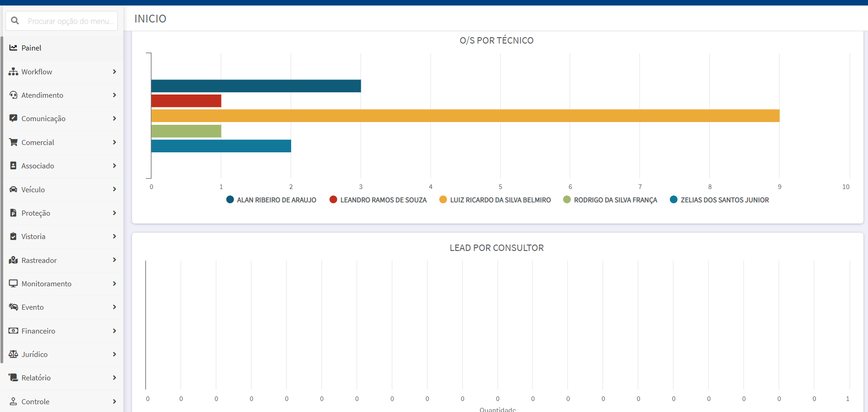Expand the Jurídico submenu chevron

point(115,354)
